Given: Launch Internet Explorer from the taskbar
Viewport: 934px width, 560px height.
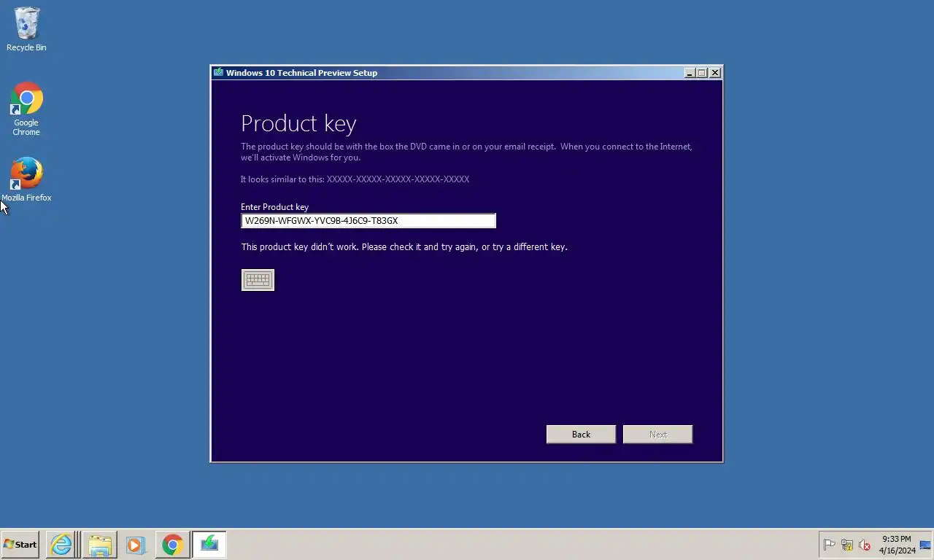Looking at the screenshot, I should coord(61,545).
